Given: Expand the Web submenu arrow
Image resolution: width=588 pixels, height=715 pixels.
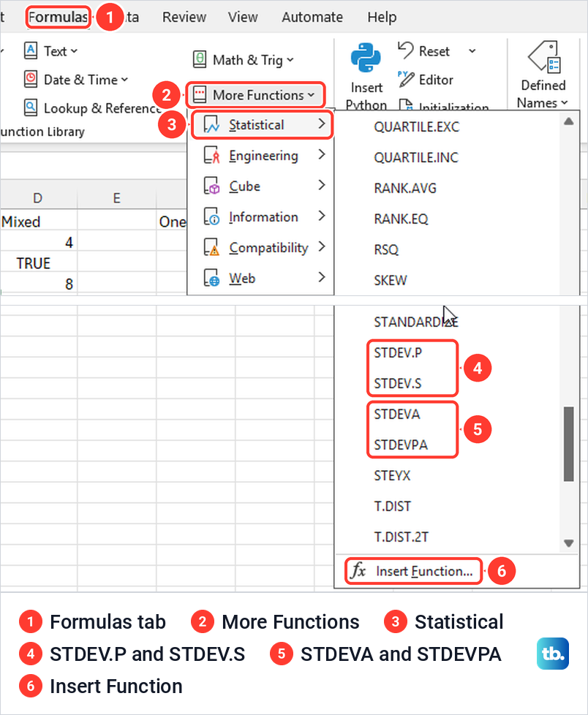Looking at the screenshot, I should point(322,277).
